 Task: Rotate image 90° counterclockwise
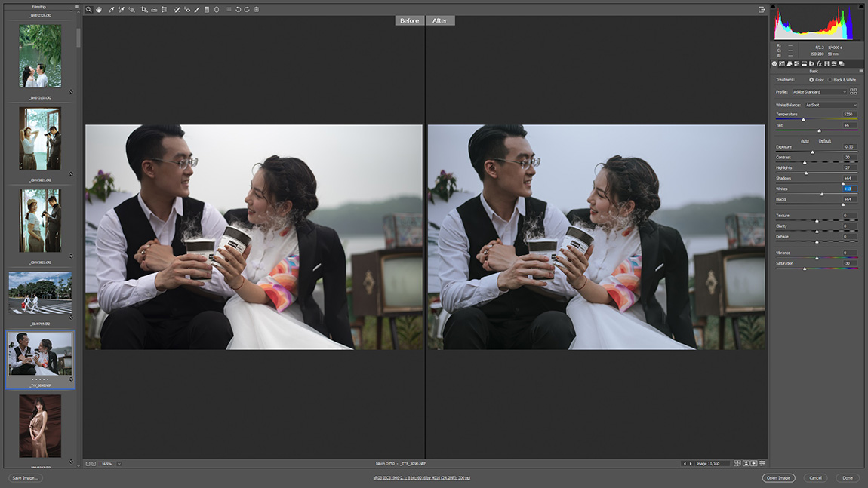click(238, 10)
